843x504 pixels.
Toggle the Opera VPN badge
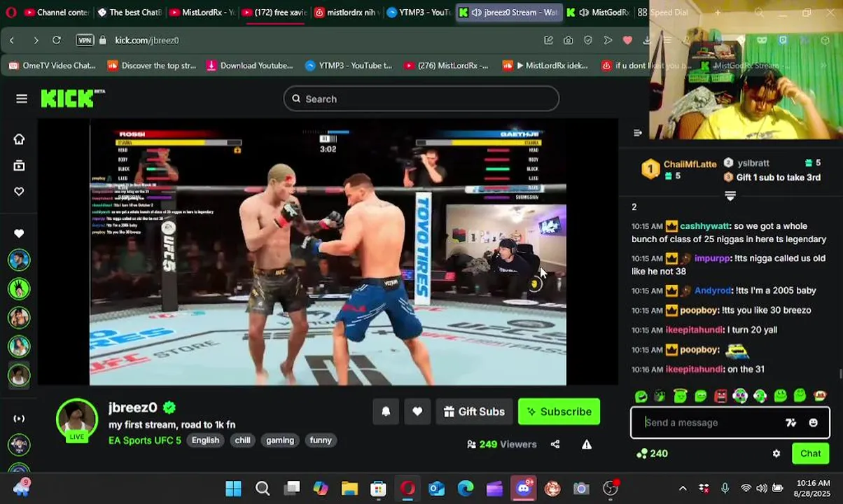pyautogui.click(x=85, y=41)
